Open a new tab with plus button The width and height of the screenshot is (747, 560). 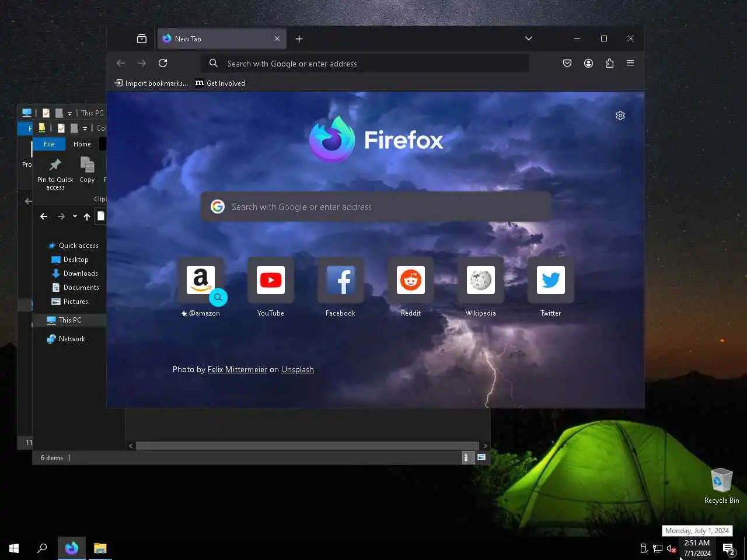tap(299, 38)
